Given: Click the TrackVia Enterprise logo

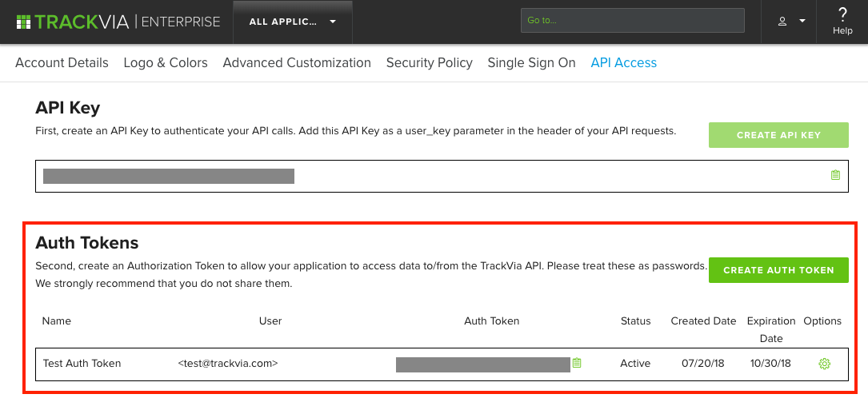Looking at the screenshot, I should pyautogui.click(x=118, y=22).
